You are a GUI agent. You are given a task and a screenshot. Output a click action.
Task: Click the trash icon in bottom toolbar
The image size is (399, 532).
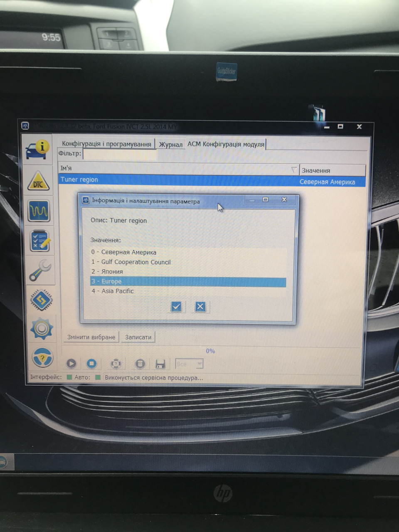(140, 364)
